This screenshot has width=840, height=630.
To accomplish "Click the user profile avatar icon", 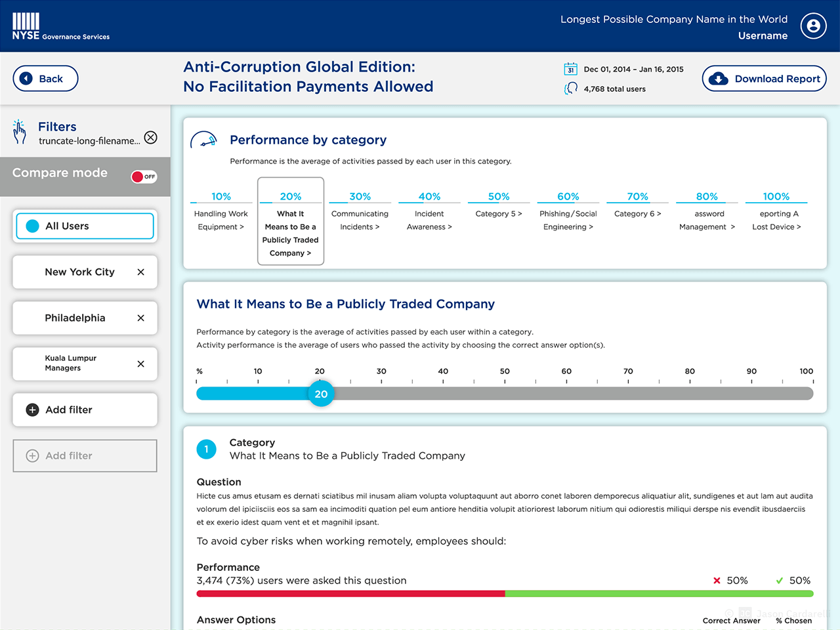I will 813,26.
